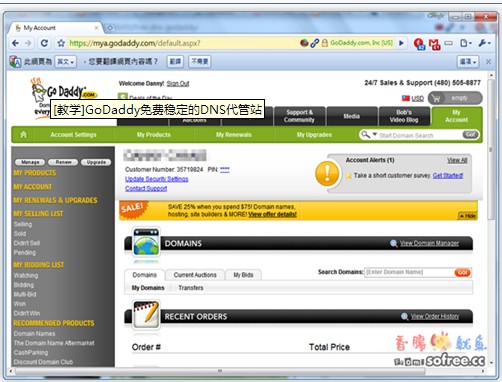This screenshot has width=502, height=382.
Task: Click the Update Security Settings link
Action: tap(157, 179)
